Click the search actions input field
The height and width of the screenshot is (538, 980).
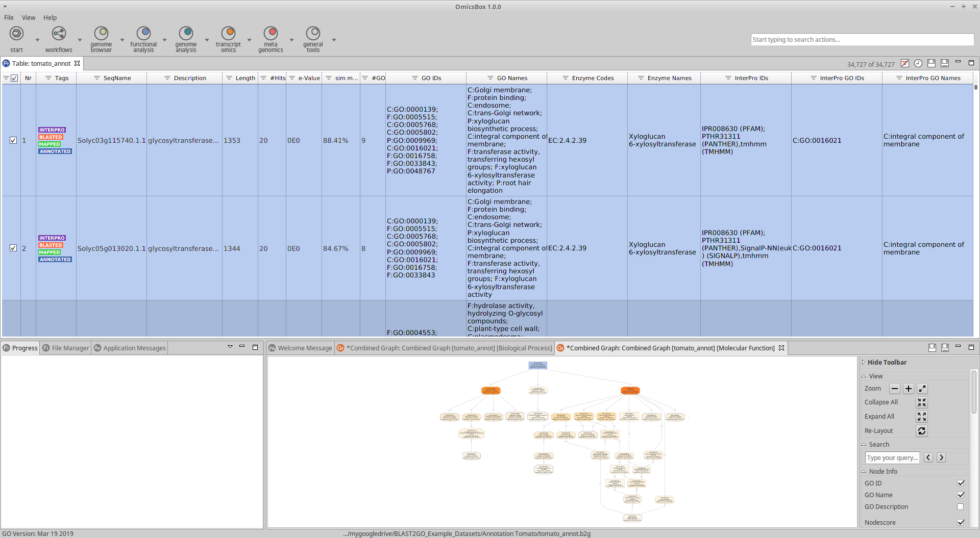862,40
